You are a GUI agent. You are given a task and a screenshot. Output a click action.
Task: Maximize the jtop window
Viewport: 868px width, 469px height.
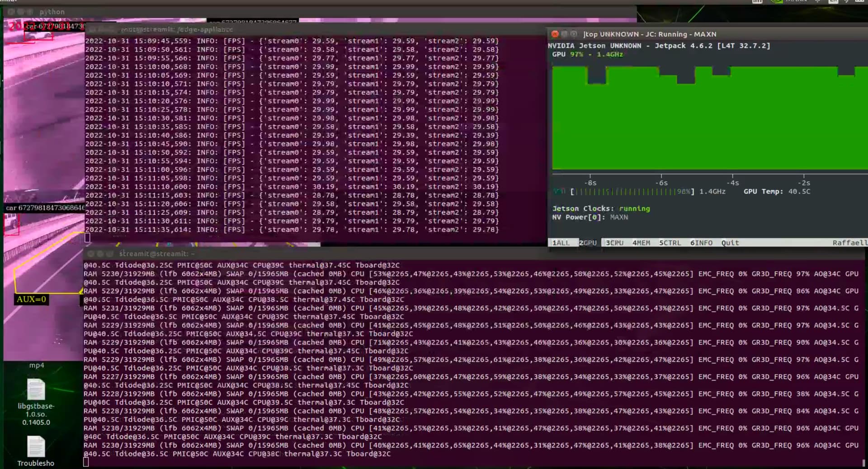574,34
